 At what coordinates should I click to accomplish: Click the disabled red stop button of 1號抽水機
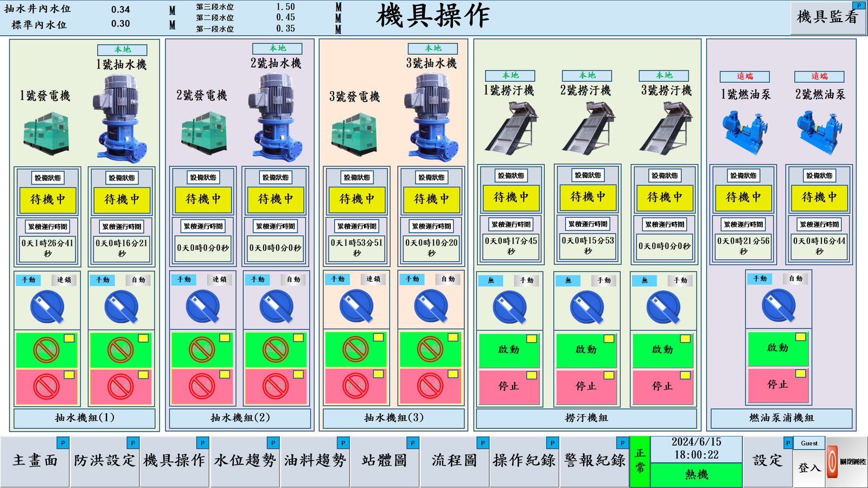coord(120,387)
